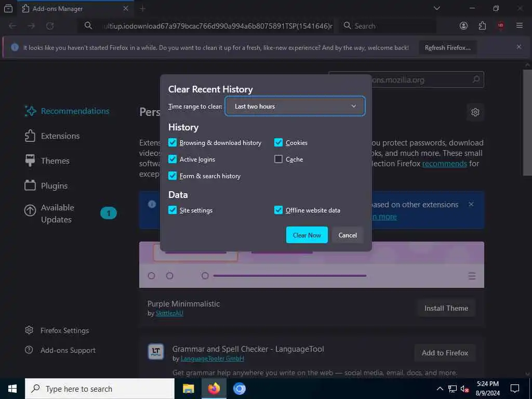Click the reload page button
This screenshot has height=399, width=532.
[x=50, y=26]
